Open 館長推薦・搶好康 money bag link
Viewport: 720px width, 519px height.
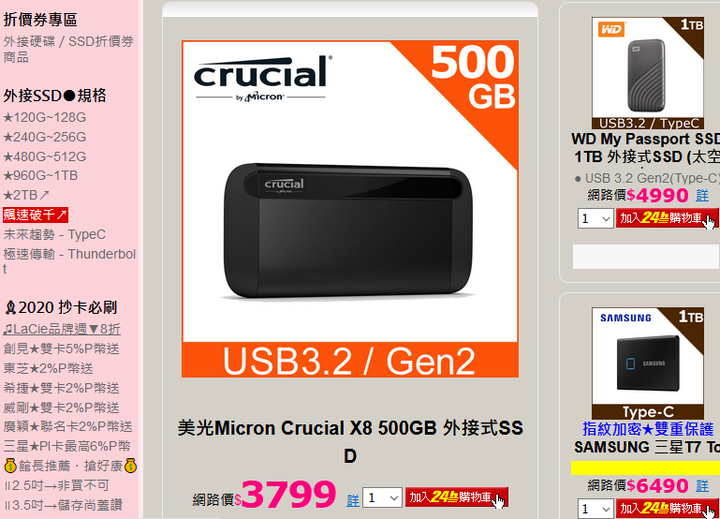(70, 466)
